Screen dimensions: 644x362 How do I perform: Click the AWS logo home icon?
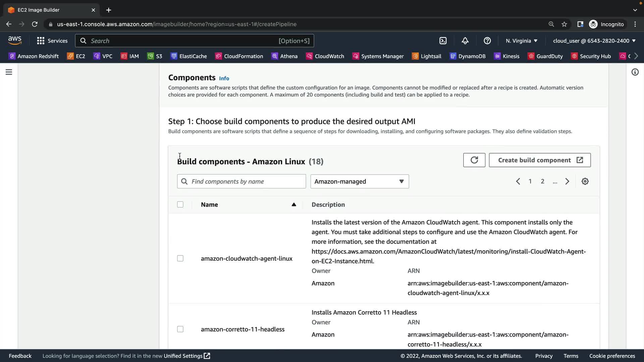pyautogui.click(x=15, y=41)
